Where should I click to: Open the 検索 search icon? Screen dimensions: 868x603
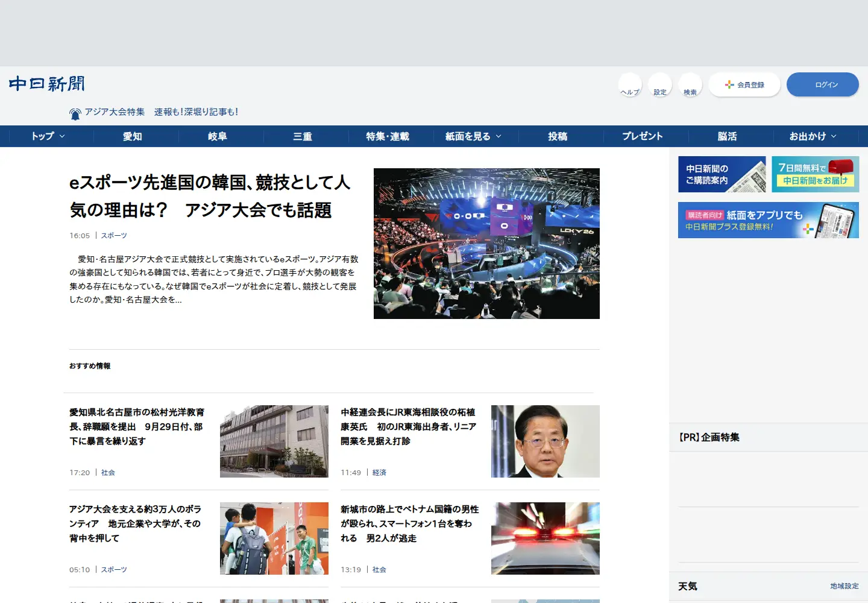(690, 84)
